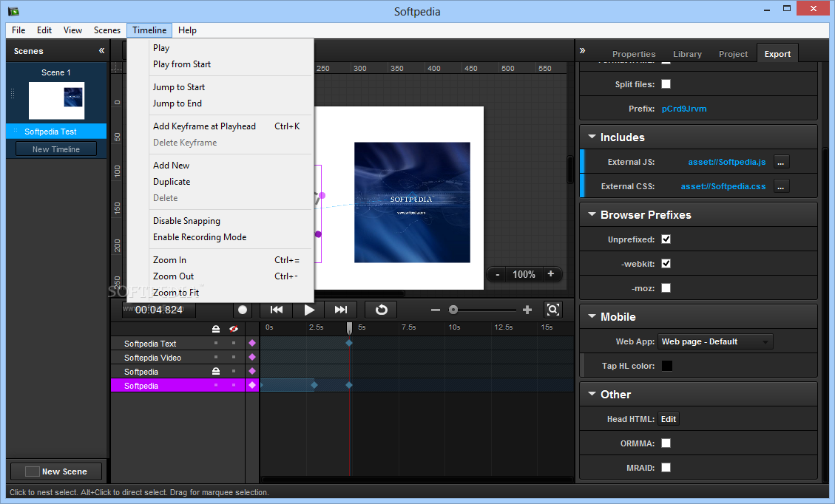Check the ORMMA checkbox

click(666, 443)
